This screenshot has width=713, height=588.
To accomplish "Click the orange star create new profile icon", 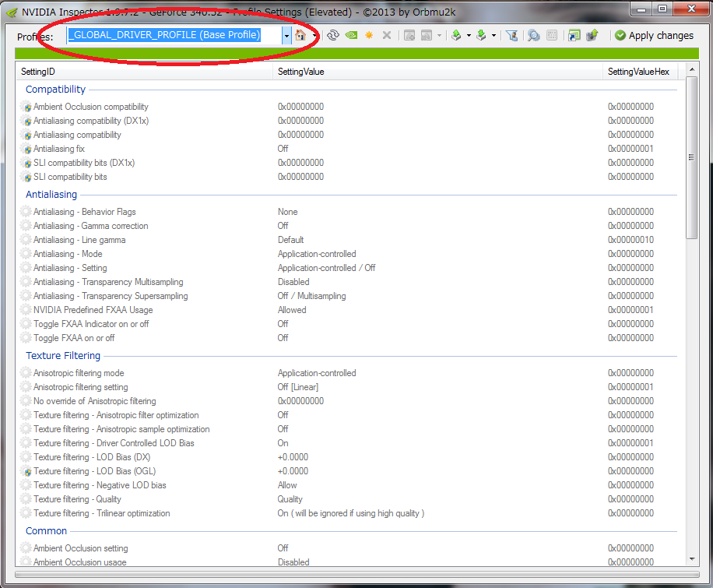I will point(369,36).
